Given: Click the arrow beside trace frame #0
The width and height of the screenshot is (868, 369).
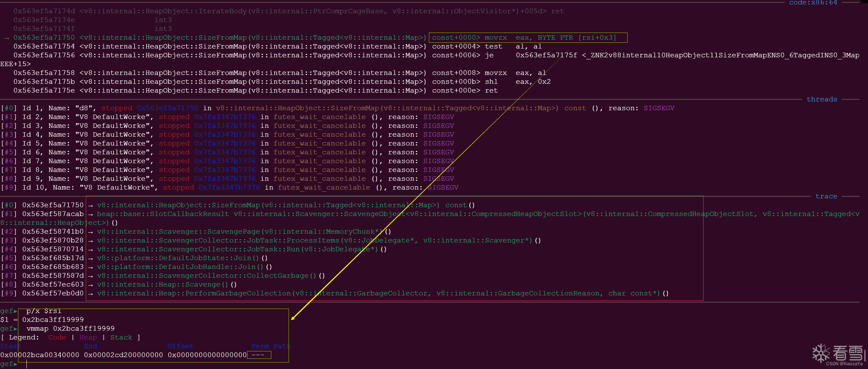Looking at the screenshot, I should (x=91, y=206).
